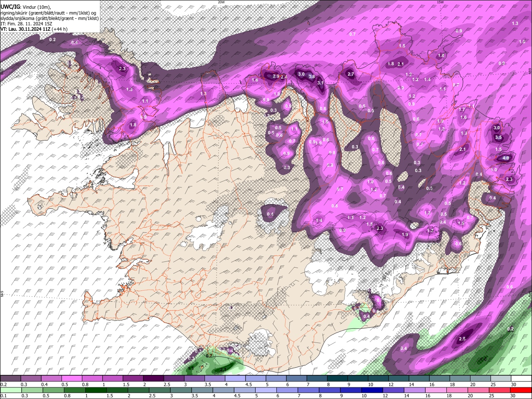The width and height of the screenshot is (532, 399).
Task: Click the '0.1' label in the lower legend row
Action: 3,396
